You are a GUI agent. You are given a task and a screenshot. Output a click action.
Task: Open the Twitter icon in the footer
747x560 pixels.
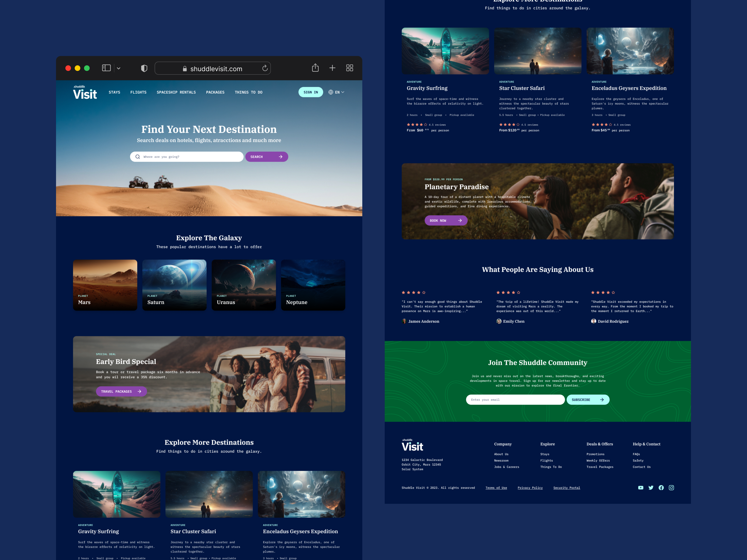click(x=651, y=487)
